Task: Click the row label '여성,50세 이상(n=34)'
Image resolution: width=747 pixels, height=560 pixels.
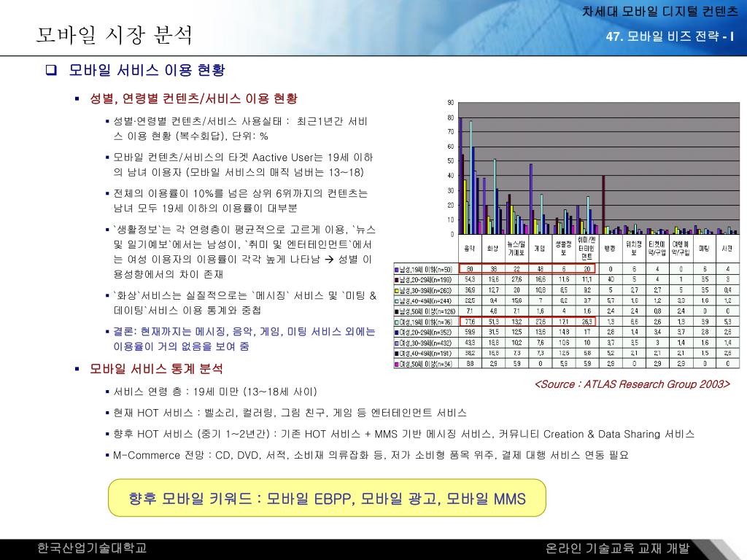Action: tap(426, 364)
